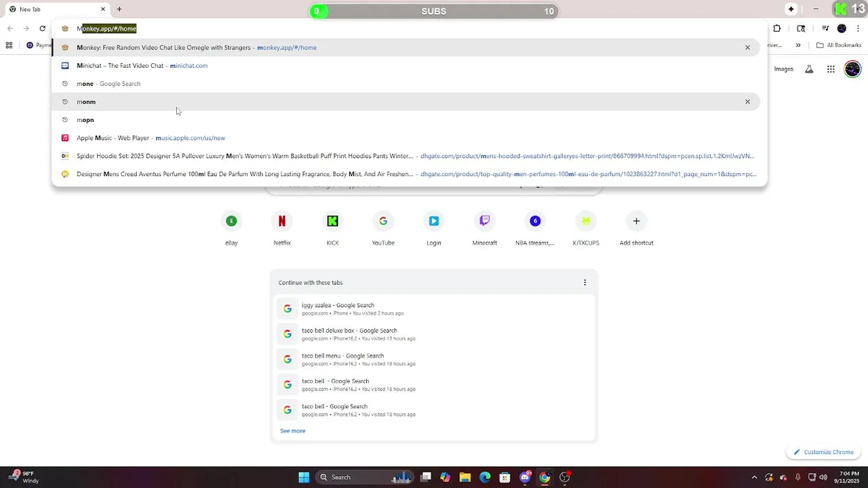This screenshot has width=868, height=488.
Task: Open Chrome three-dot menu
Action: (x=857, y=28)
